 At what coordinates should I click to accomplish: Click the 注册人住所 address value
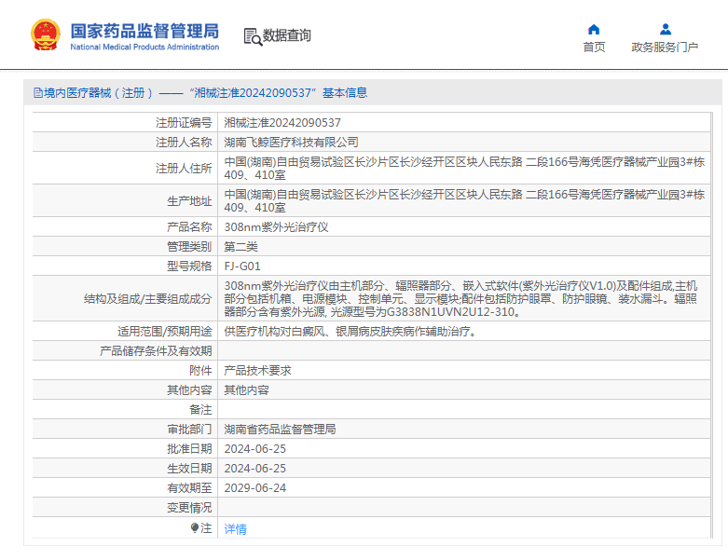(464, 168)
